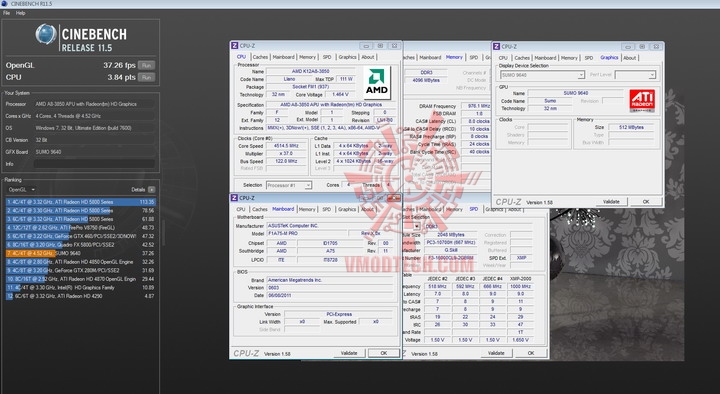Open Caches tab in top-left CPU-Z window
The height and width of the screenshot is (394, 720).
(x=260, y=57)
